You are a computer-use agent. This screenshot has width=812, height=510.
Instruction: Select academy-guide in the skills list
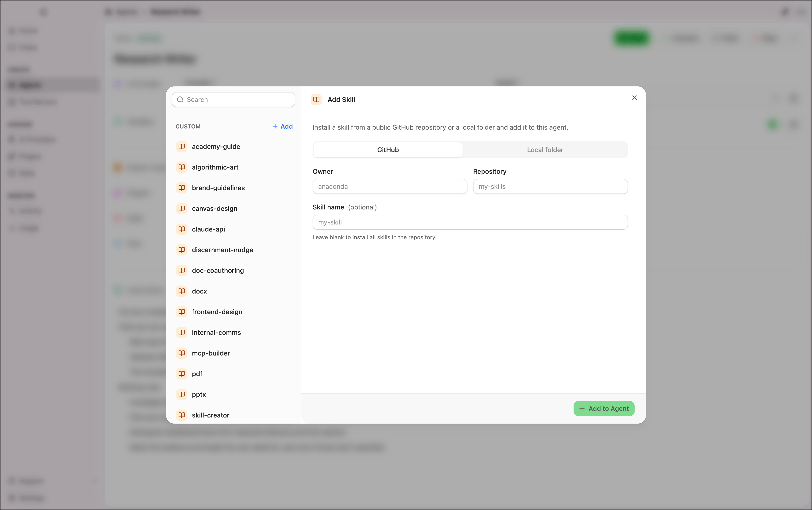coord(233,146)
